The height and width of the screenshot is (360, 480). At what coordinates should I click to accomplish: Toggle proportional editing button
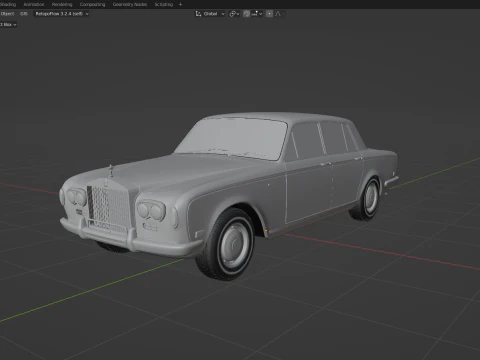pyautogui.click(x=270, y=14)
